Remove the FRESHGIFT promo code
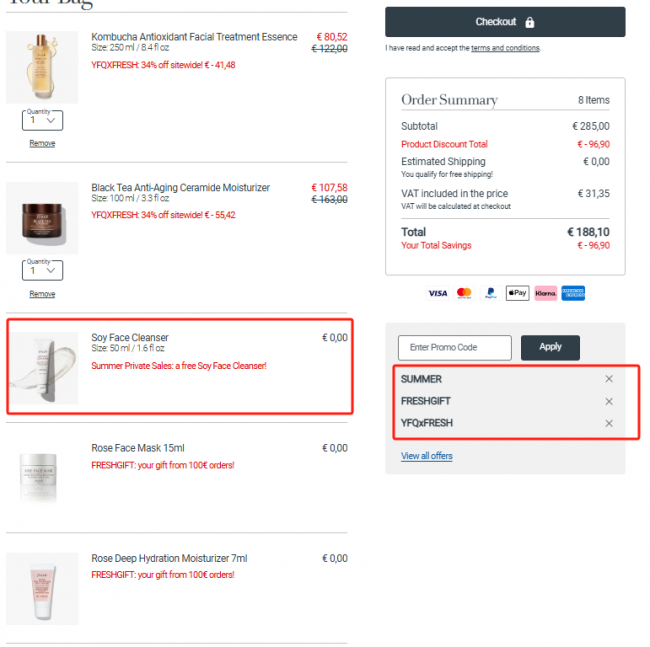650x647 pixels. tap(609, 401)
